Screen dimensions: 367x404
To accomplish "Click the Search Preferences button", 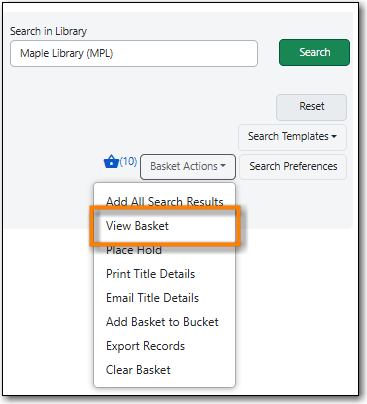I will pos(293,166).
